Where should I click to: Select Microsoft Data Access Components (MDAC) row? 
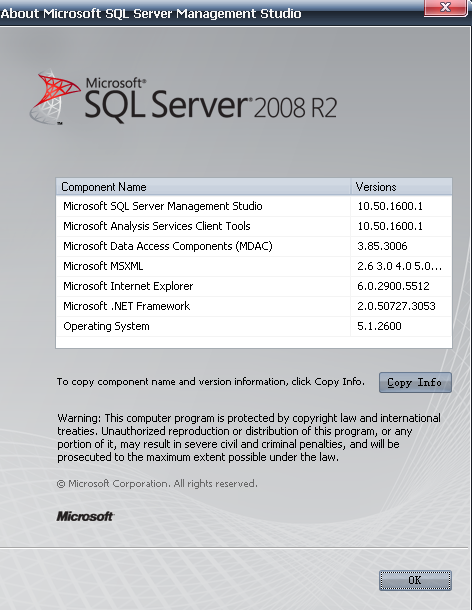254,246
